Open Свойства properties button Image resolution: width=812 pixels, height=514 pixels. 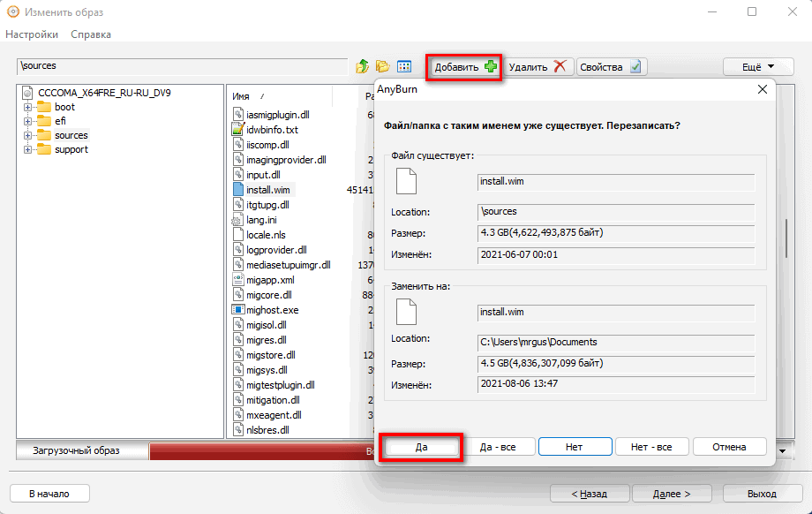coord(611,67)
